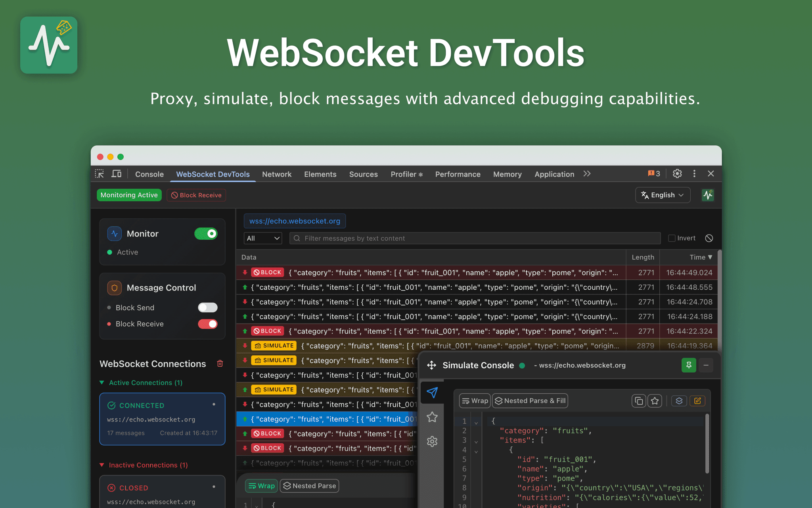This screenshot has height=508, width=812.
Task: Collapse the Active Connections section
Action: pos(102,383)
